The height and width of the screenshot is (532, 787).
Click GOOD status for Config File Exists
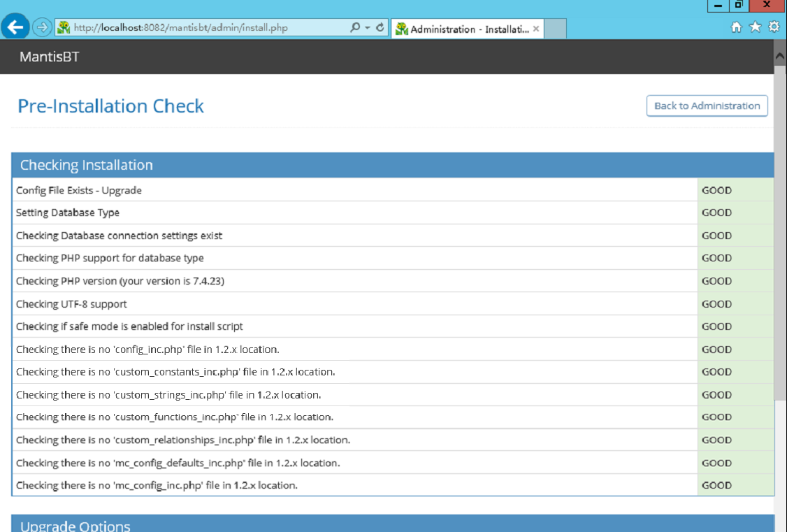[x=716, y=190]
